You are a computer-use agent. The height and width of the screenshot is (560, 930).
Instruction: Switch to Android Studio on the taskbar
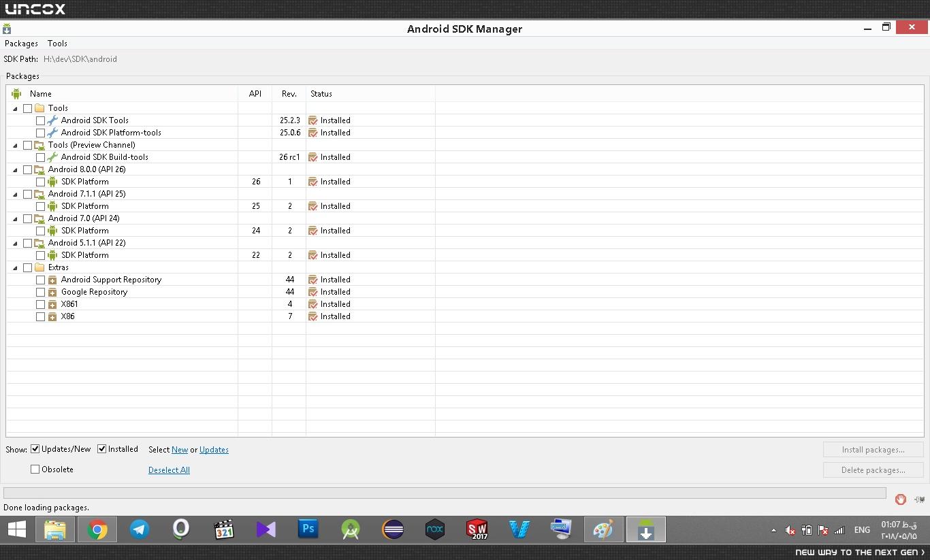click(351, 529)
